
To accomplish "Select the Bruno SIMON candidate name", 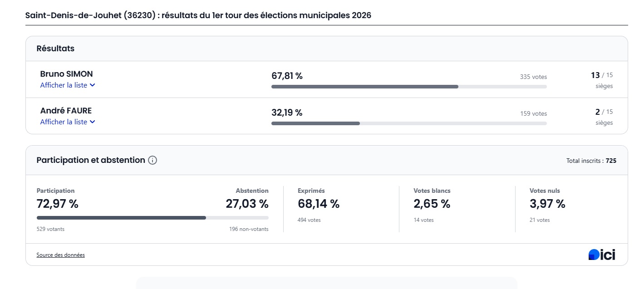I will [66, 74].
